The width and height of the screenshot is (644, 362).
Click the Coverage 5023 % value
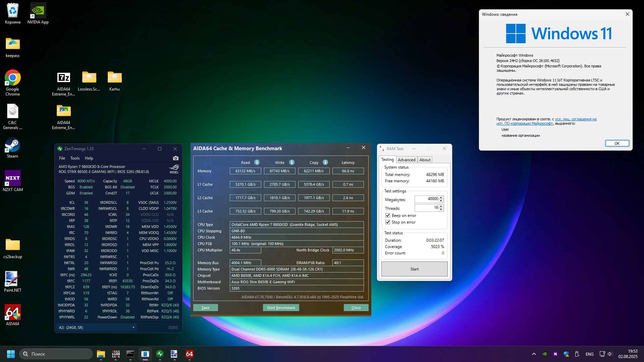tap(437, 247)
